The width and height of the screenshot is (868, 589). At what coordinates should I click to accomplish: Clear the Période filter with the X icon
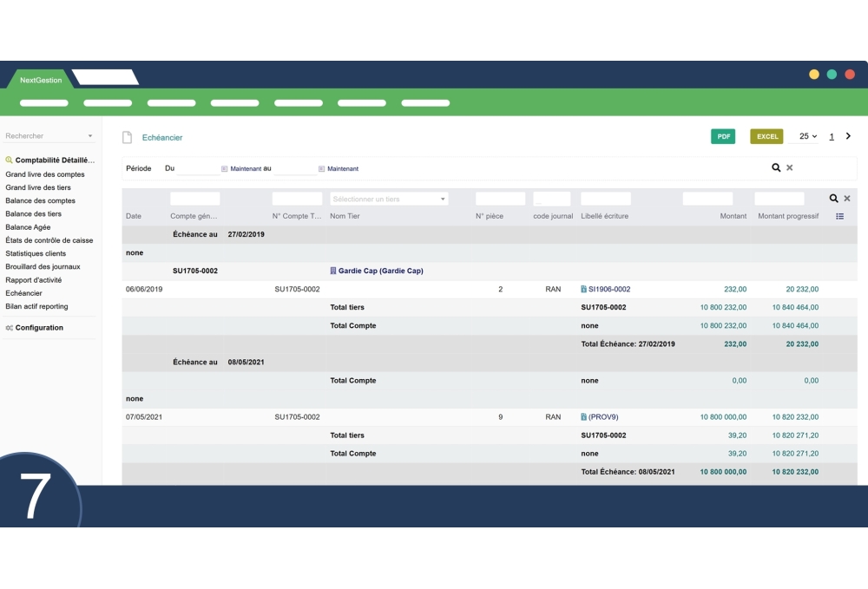[x=790, y=168]
